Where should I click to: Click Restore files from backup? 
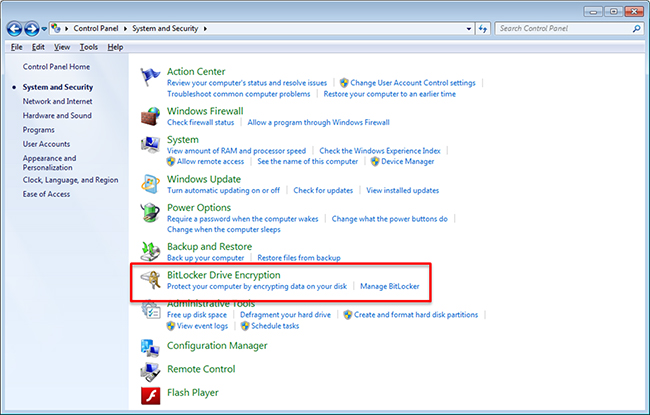(x=299, y=257)
